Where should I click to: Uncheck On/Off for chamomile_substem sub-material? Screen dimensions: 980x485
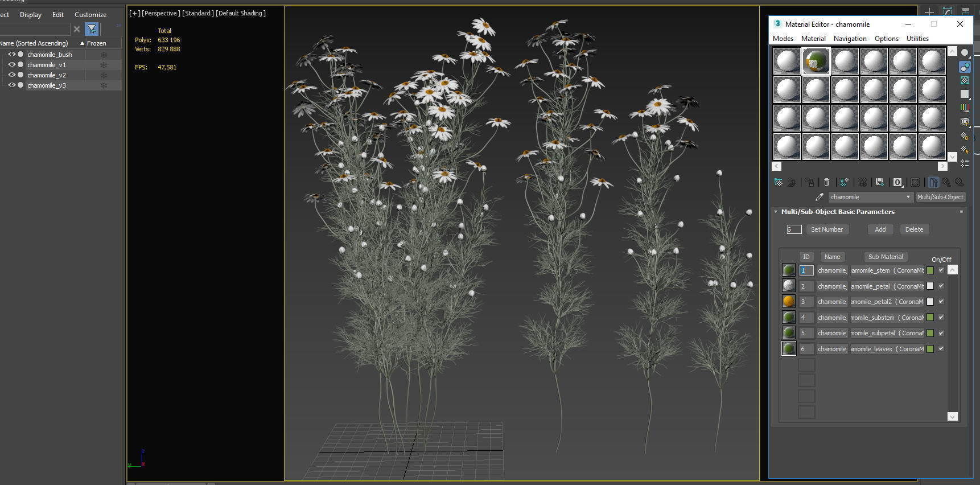941,317
